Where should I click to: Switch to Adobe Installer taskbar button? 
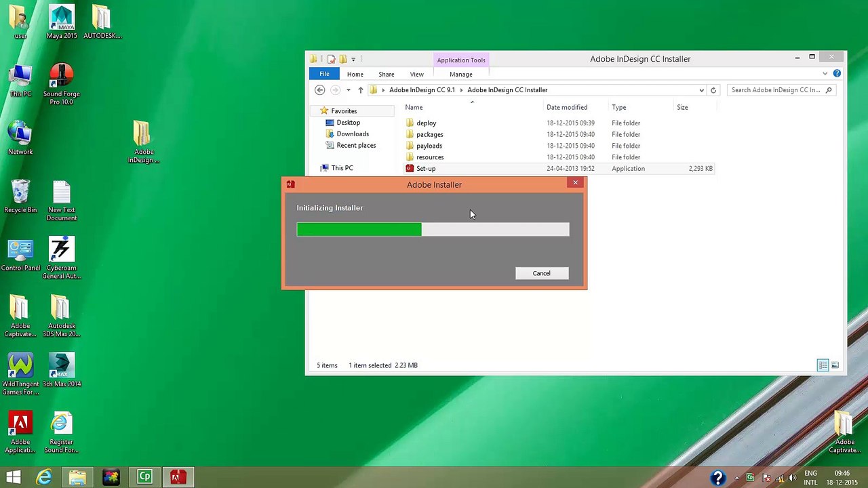coord(178,477)
